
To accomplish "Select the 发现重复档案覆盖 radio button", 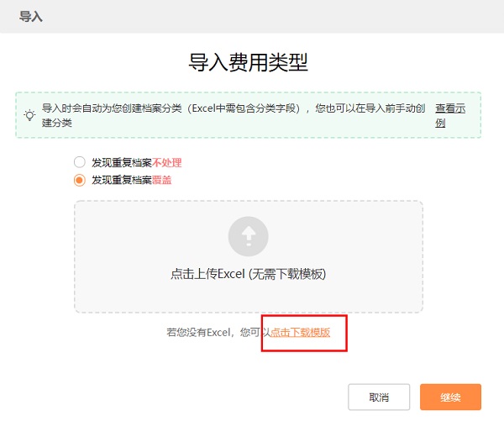I will coord(80,179).
